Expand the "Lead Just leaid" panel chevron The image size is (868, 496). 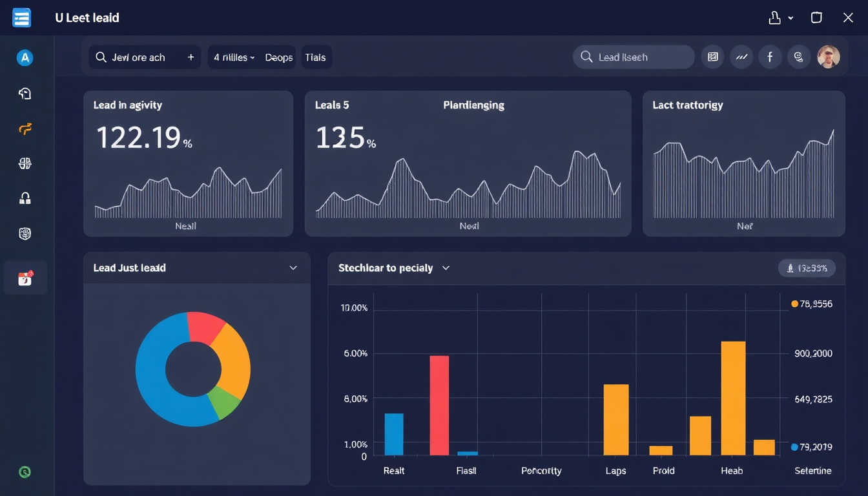click(293, 268)
